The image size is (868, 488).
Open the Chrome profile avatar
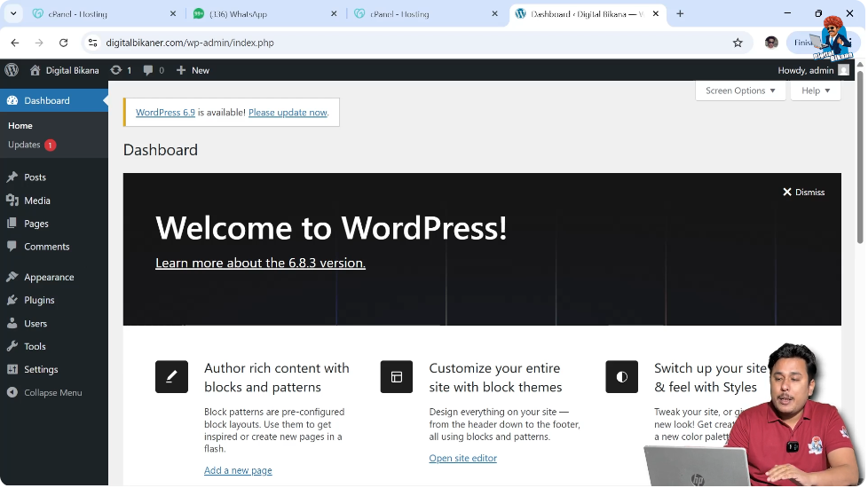click(x=771, y=43)
